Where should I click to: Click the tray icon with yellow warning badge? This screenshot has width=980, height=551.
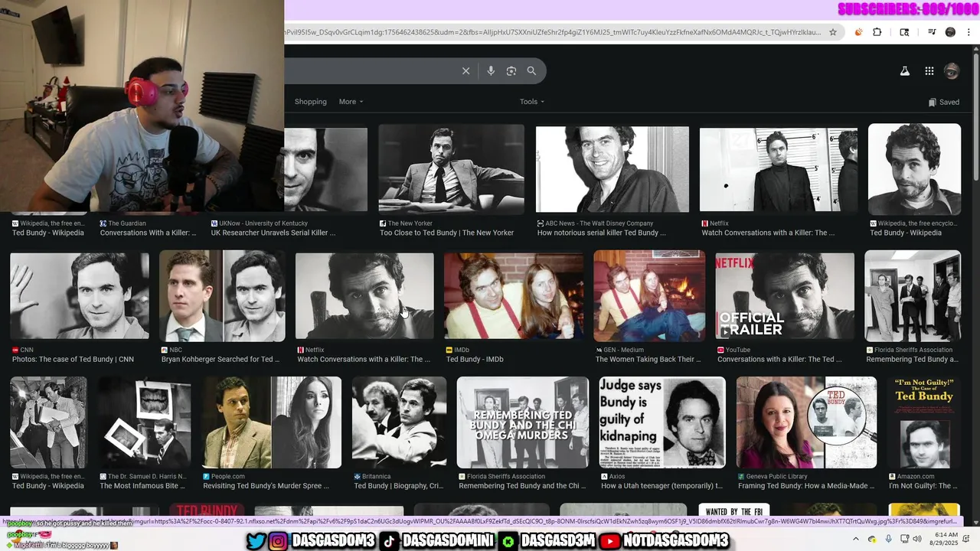pyautogui.click(x=872, y=539)
